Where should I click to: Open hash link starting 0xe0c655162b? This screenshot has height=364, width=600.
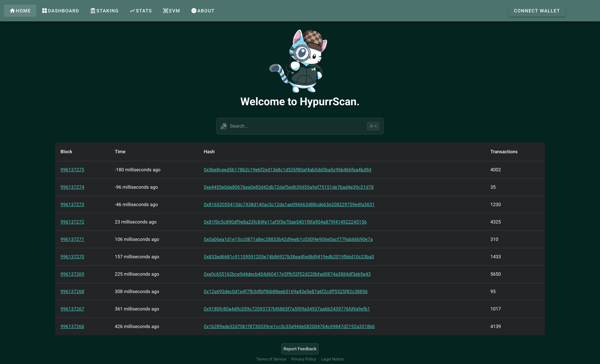coord(287,274)
